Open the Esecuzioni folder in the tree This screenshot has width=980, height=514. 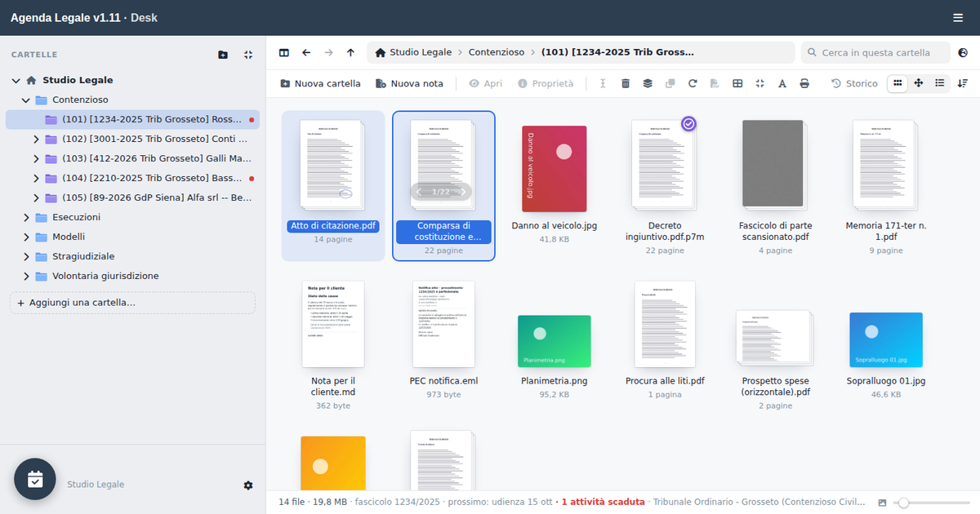tap(132, 217)
